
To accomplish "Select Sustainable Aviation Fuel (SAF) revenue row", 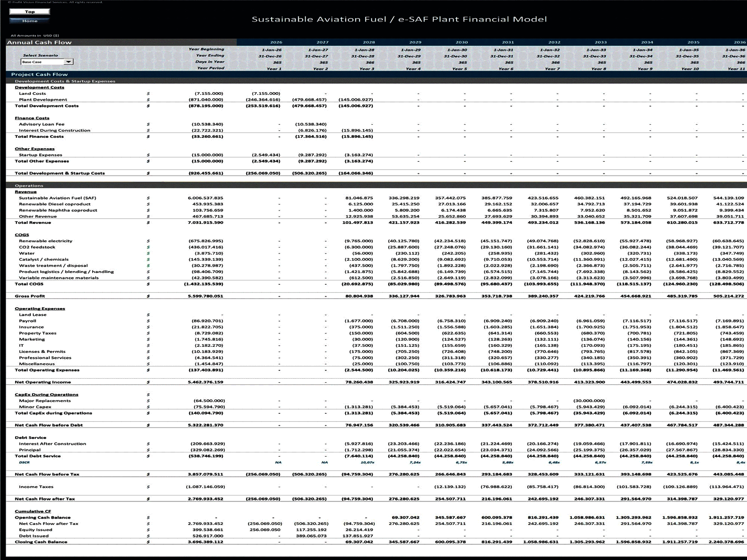I will pos(58,198).
